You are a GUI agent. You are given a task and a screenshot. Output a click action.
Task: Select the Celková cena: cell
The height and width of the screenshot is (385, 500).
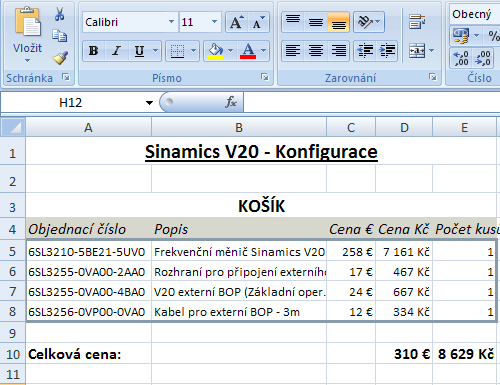point(88,354)
